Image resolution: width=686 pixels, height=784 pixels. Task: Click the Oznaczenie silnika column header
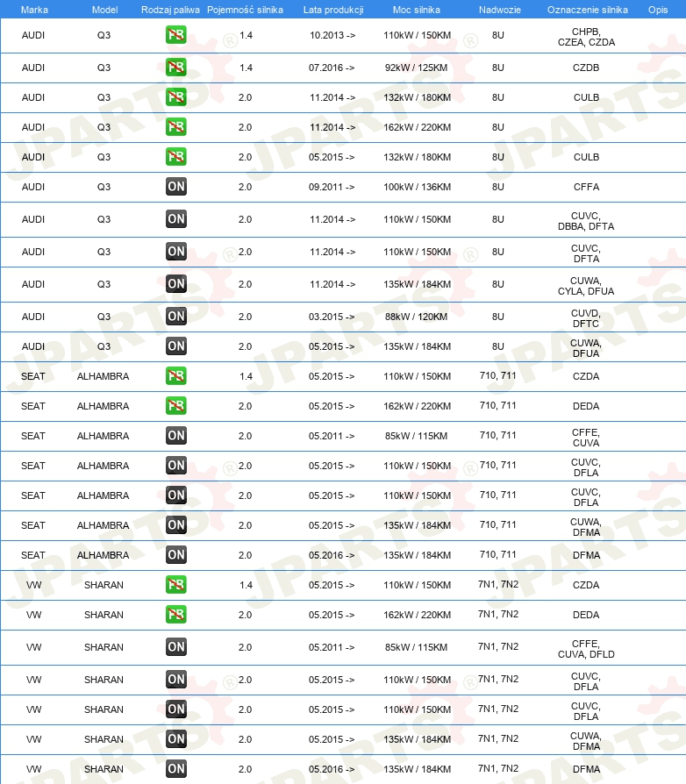[x=588, y=10]
